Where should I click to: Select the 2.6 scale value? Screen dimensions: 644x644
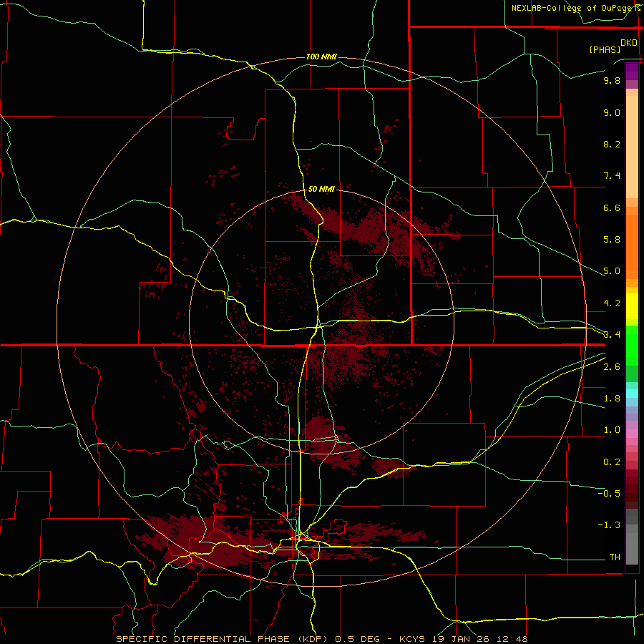[612, 367]
